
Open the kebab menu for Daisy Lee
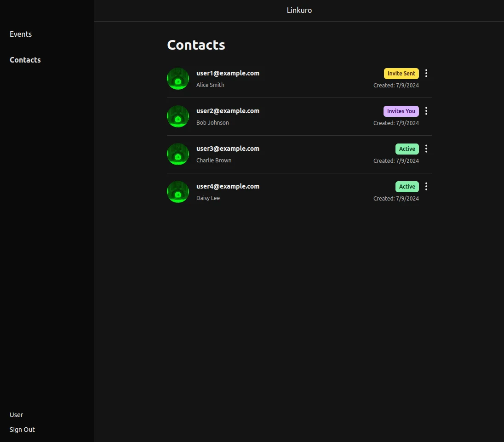(x=426, y=186)
